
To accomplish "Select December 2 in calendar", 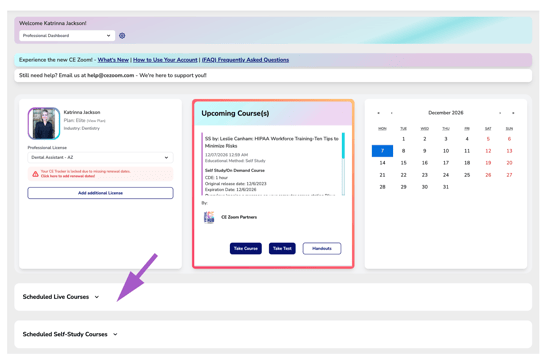I will (425, 139).
